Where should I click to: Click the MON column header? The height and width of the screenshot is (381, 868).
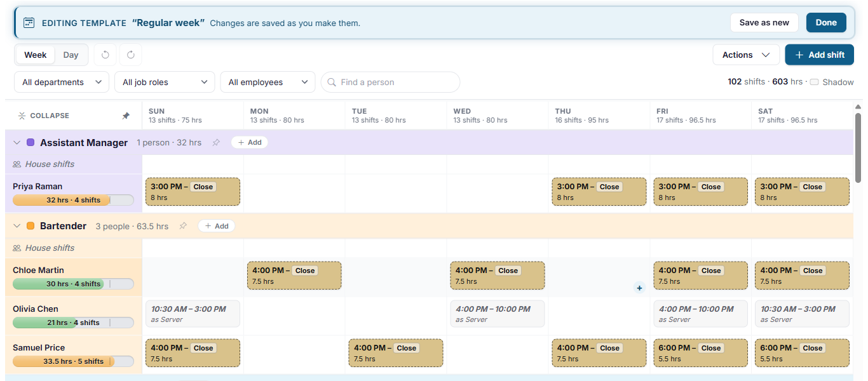(x=294, y=116)
